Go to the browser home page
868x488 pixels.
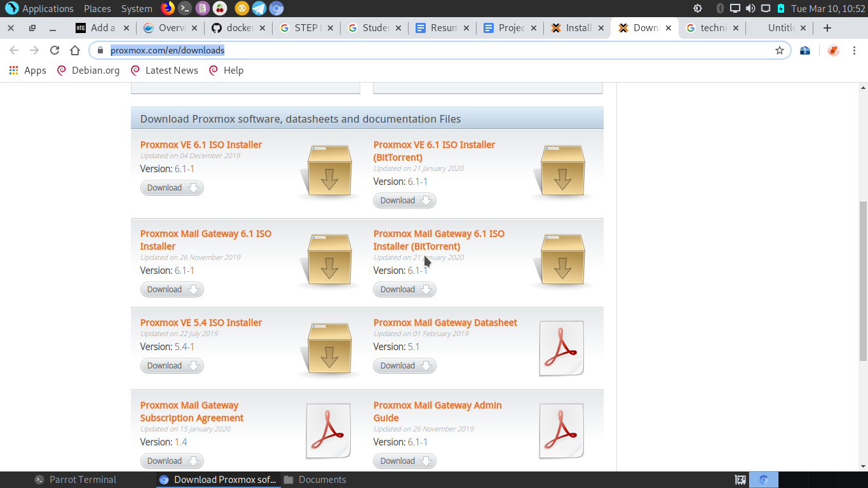[75, 50]
